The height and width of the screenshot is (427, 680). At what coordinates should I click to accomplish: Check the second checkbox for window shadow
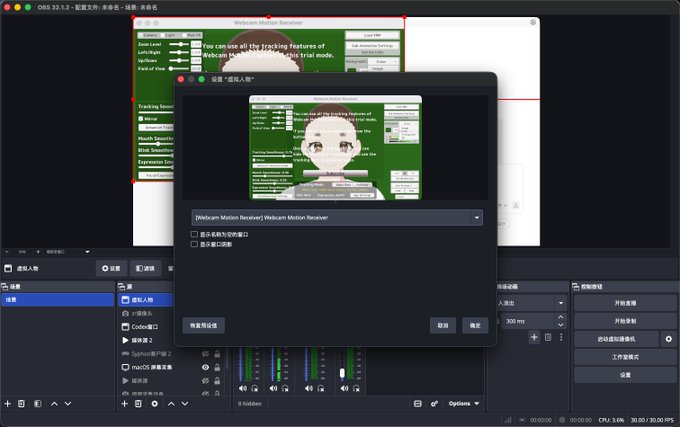coord(194,244)
